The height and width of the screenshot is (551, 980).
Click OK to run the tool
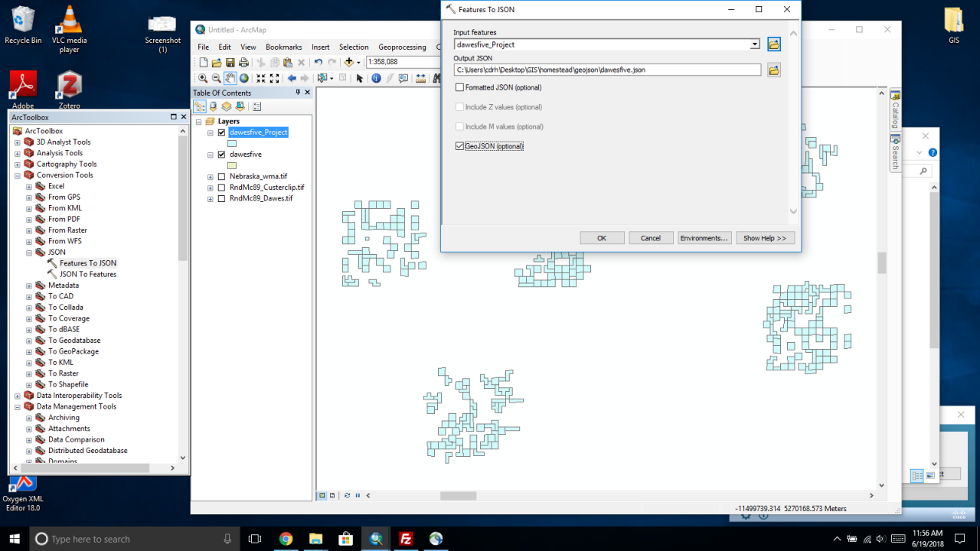pos(602,238)
